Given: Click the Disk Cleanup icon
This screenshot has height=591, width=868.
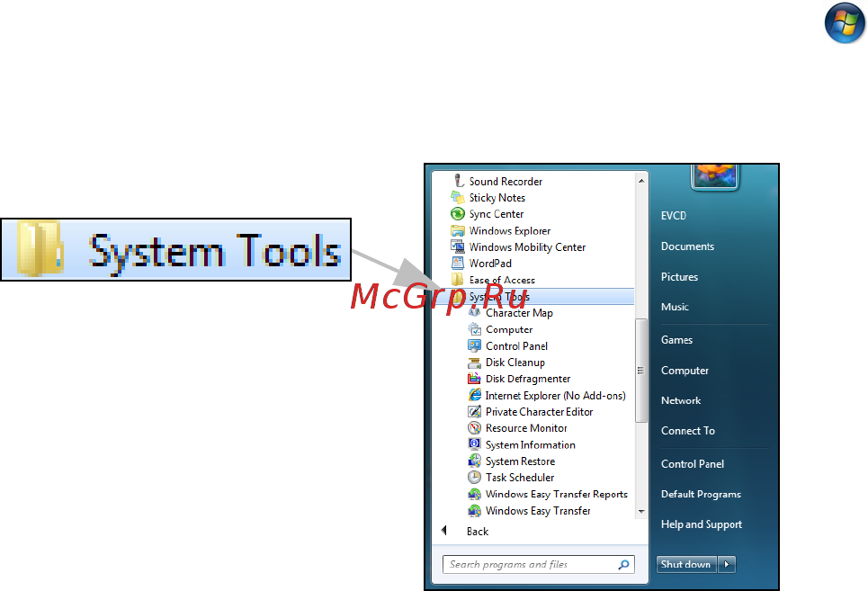Looking at the screenshot, I should 474,363.
